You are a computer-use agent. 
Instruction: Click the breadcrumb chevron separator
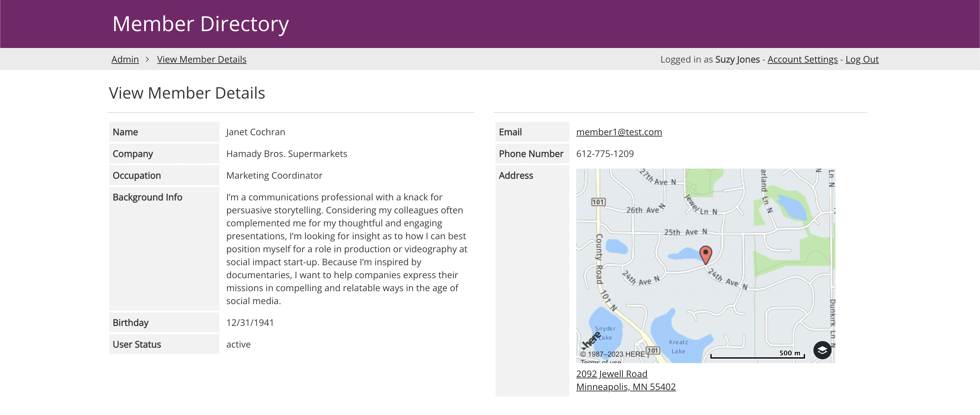pyautogui.click(x=147, y=59)
